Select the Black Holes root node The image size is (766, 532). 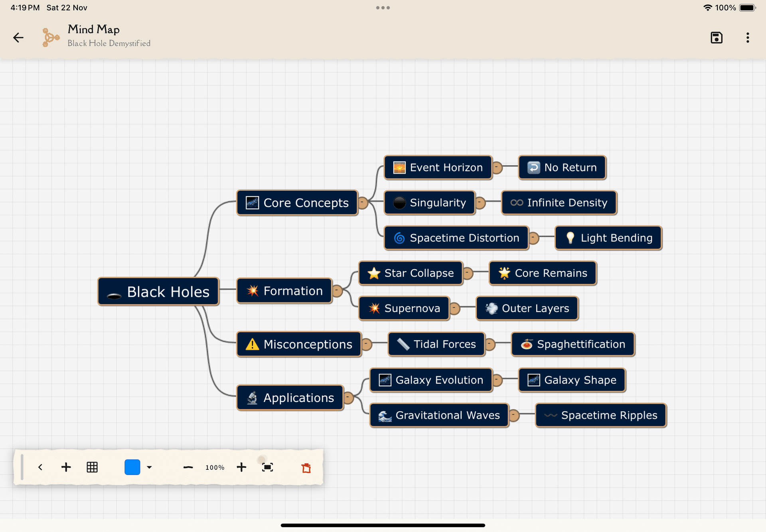point(158,292)
